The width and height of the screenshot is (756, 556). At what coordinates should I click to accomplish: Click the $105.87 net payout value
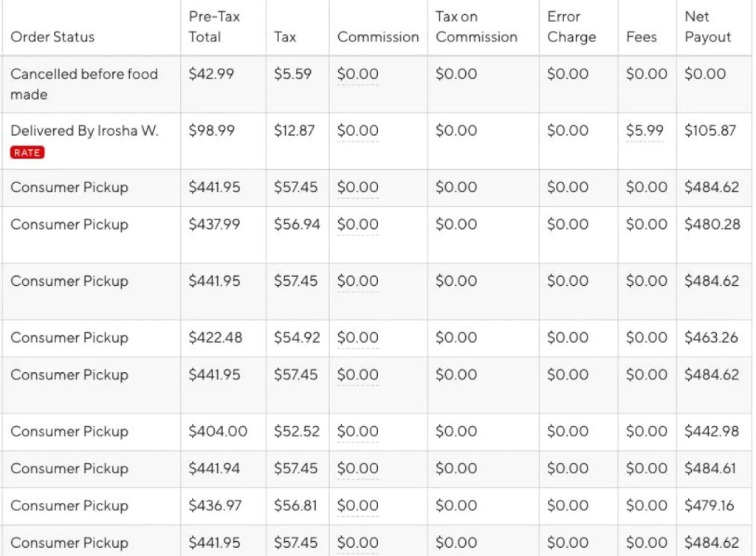pos(710,131)
